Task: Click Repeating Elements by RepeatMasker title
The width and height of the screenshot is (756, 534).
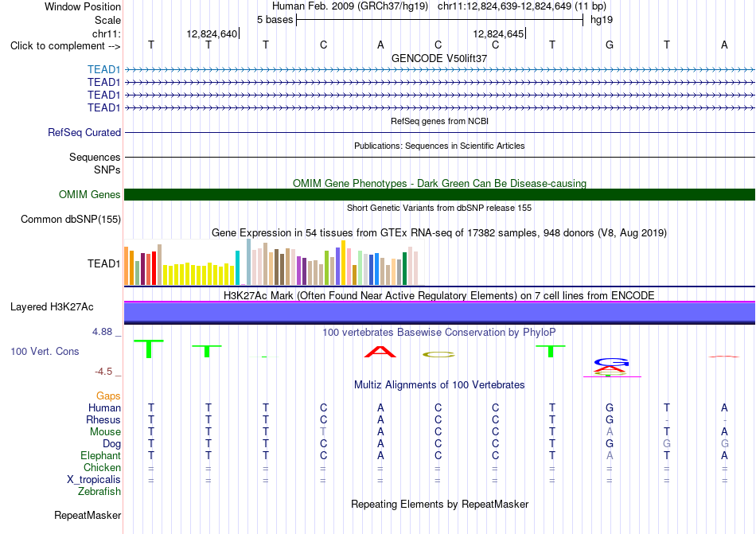Action: [x=439, y=504]
